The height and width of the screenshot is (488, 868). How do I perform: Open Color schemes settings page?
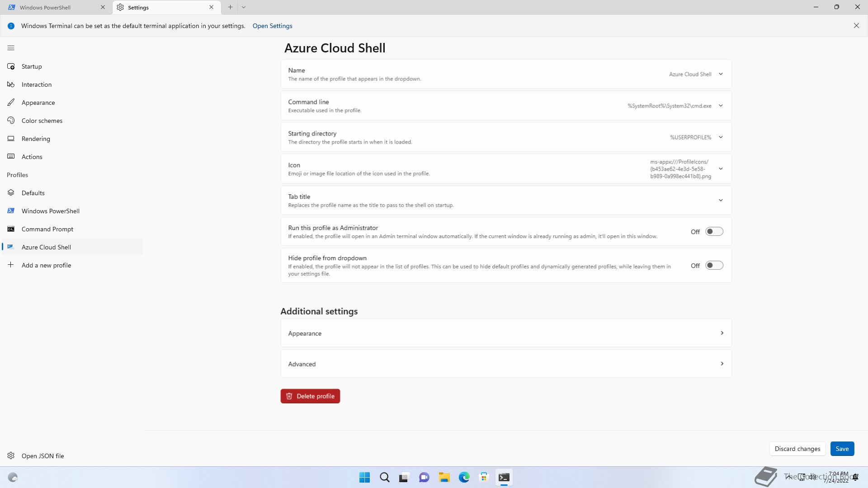(x=72, y=121)
